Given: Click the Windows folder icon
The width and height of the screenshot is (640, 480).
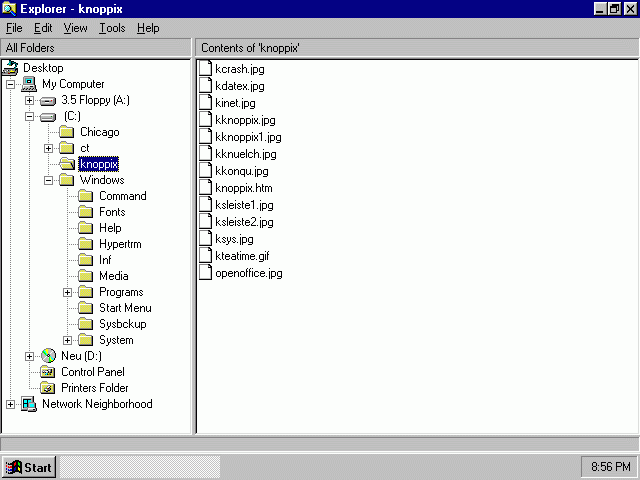Looking at the screenshot, I should [67, 180].
